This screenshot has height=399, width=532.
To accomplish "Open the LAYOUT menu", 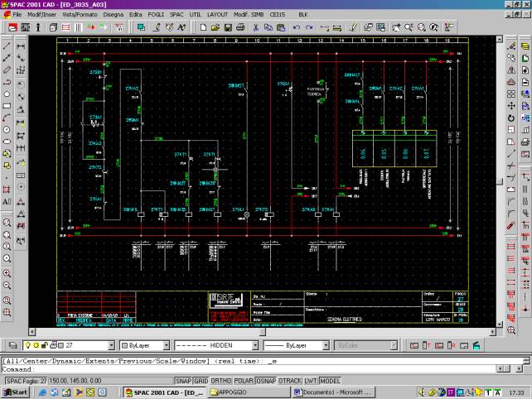I will [x=217, y=15].
